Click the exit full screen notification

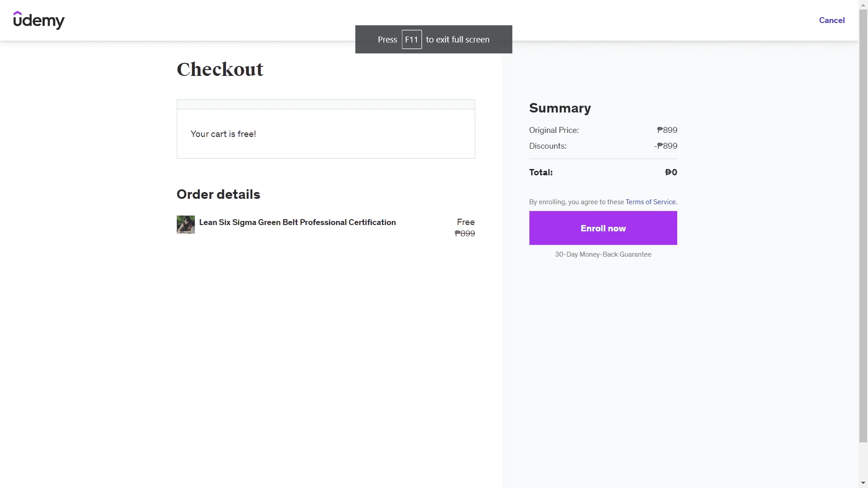coord(434,39)
